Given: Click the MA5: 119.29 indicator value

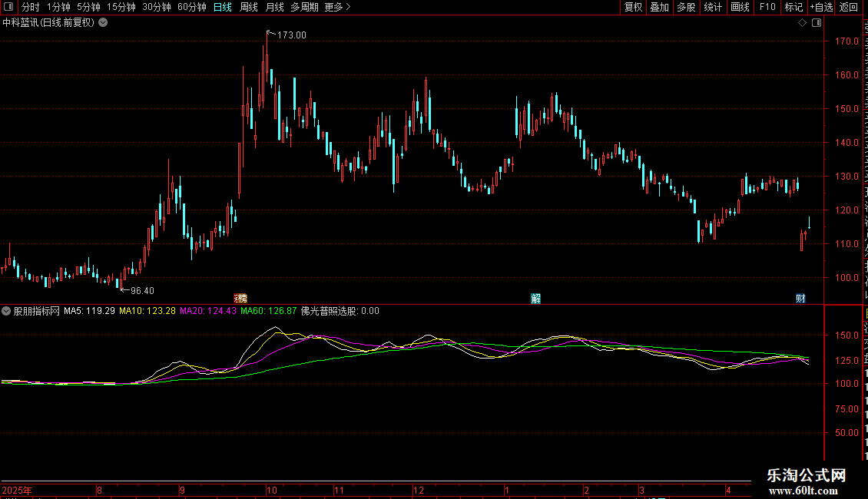Looking at the screenshot, I should click(x=89, y=311).
